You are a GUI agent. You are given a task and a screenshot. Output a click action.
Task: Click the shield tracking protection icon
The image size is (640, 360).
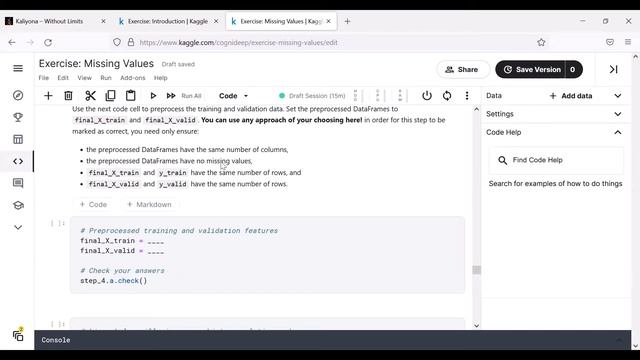(117, 42)
